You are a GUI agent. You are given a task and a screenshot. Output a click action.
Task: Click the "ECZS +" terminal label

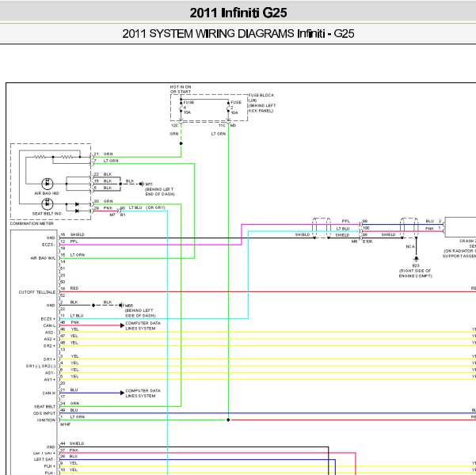coord(48,319)
